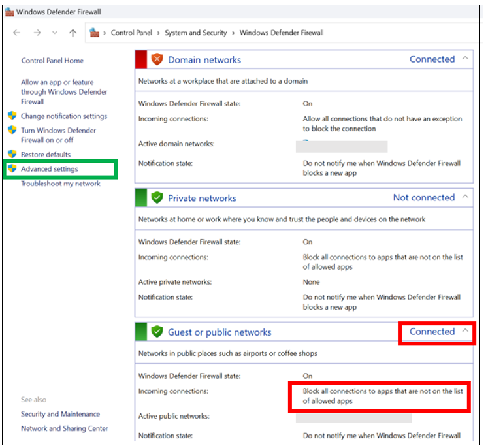Select System and Security breadcrumb item

[x=195, y=33]
